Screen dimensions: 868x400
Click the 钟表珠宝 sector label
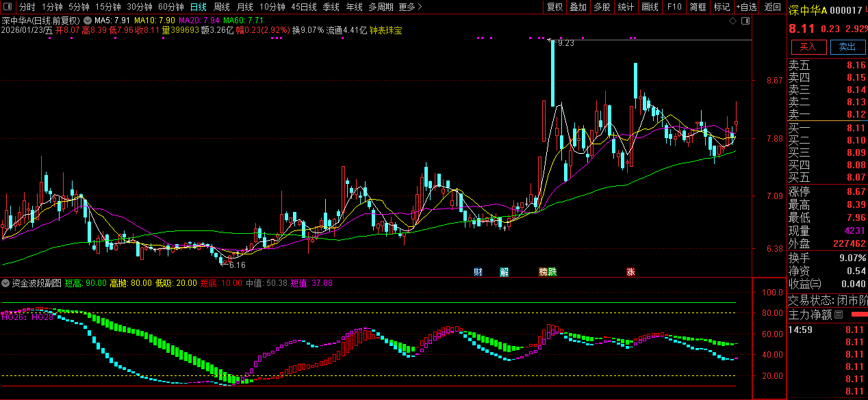tap(385, 31)
